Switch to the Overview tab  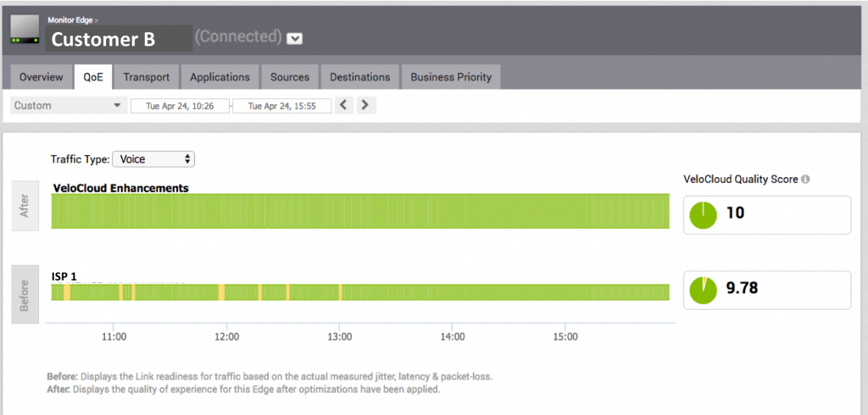[42, 77]
